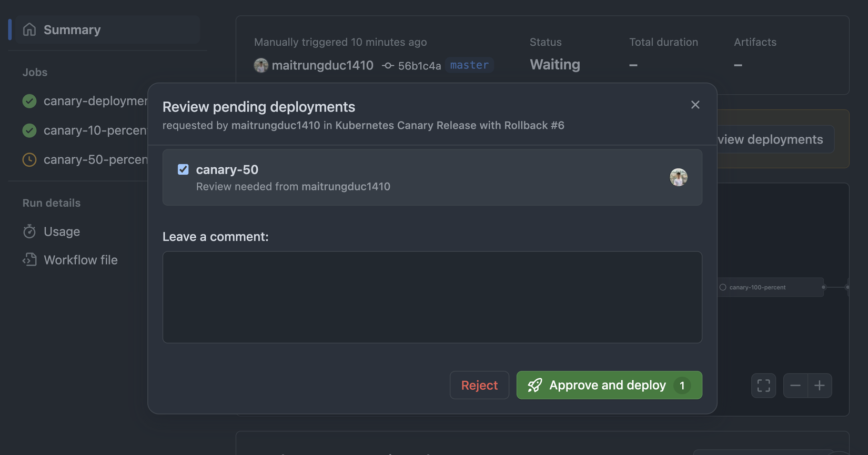
Task: Click the success check icon beside canary-10-percent
Action: coord(29,130)
